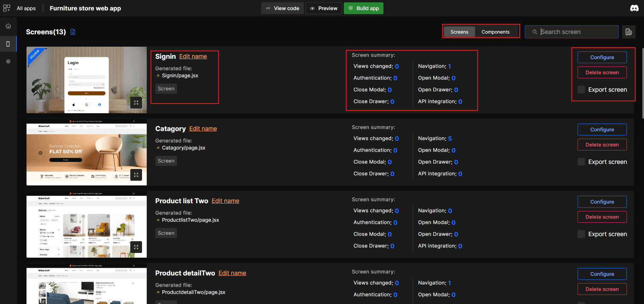The width and height of the screenshot is (644, 304).
Task: Click the Preview button
Action: [x=324, y=8]
